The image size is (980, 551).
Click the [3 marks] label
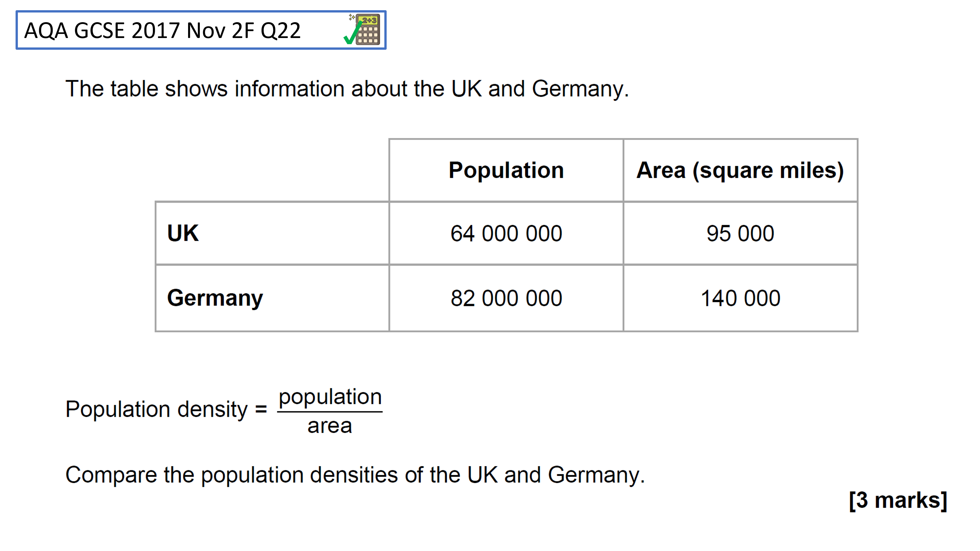(898, 500)
